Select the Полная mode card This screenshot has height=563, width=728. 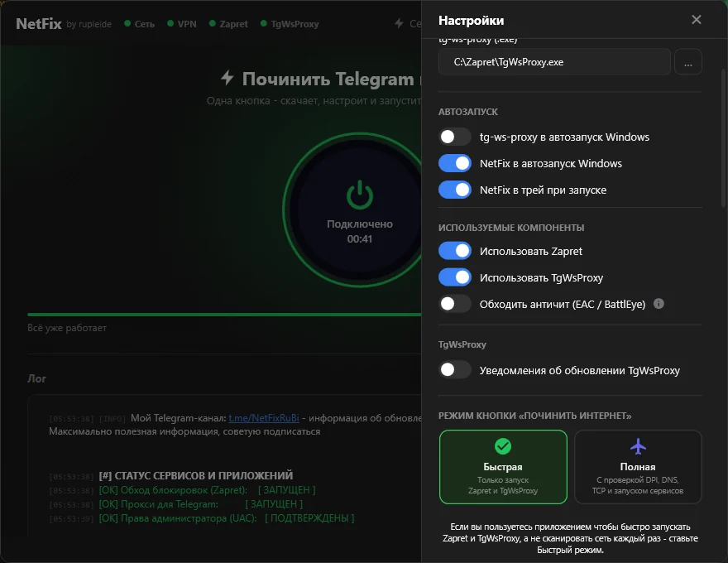(x=638, y=467)
